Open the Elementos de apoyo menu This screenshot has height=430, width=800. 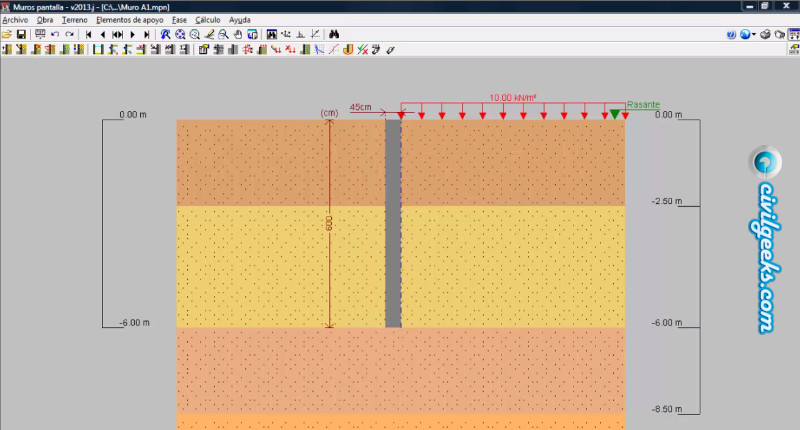(x=130, y=20)
